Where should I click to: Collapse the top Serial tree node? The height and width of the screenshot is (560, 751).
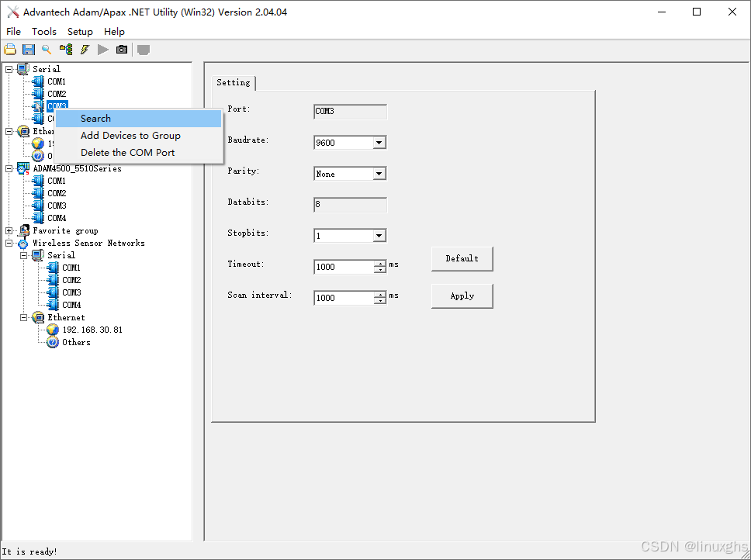9,69
